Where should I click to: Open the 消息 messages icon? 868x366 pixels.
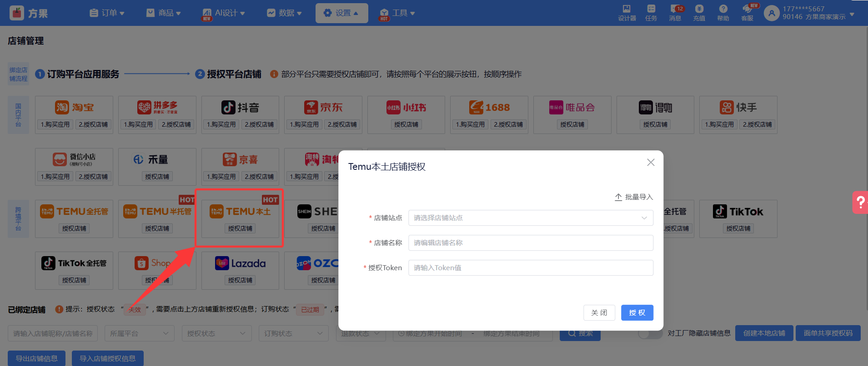(x=675, y=9)
